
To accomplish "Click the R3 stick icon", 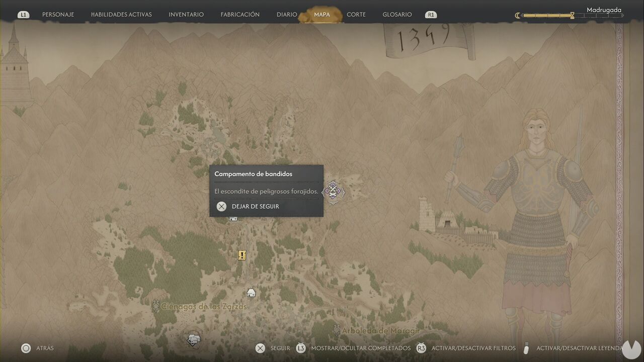I will pos(421,348).
